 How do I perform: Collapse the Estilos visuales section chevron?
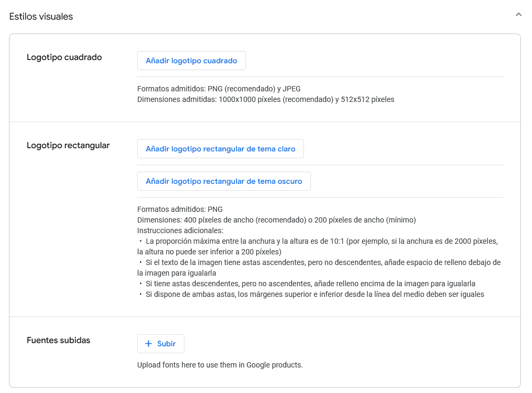[x=518, y=15]
